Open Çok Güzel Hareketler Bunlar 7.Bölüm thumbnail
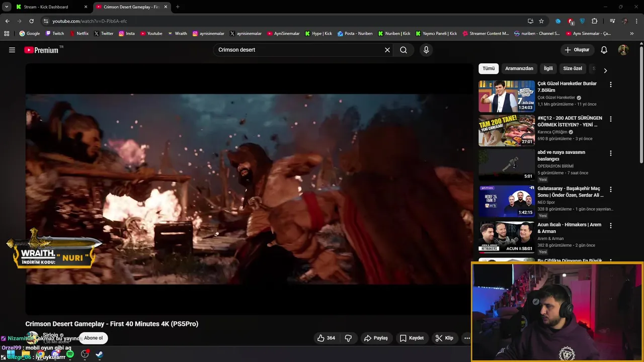Screen dimensions: 644x362 507,96
